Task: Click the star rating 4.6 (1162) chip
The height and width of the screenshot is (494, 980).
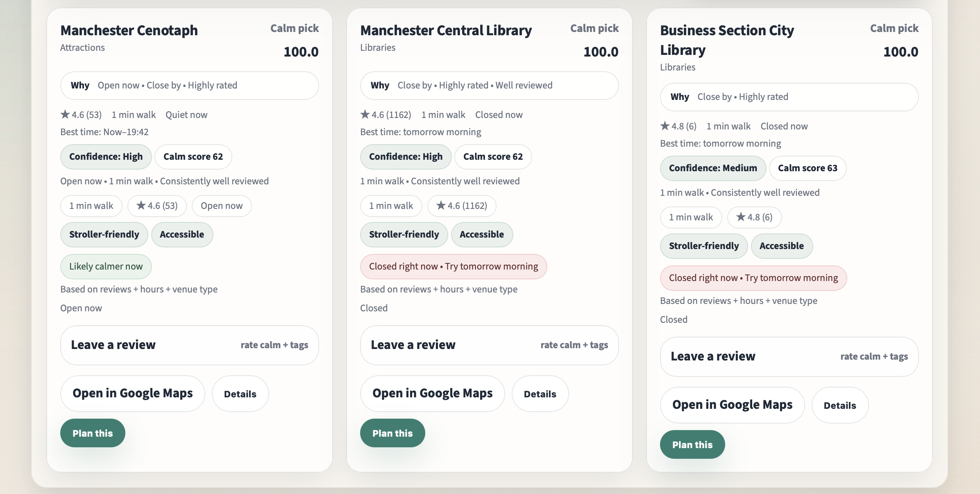Action: click(x=462, y=206)
